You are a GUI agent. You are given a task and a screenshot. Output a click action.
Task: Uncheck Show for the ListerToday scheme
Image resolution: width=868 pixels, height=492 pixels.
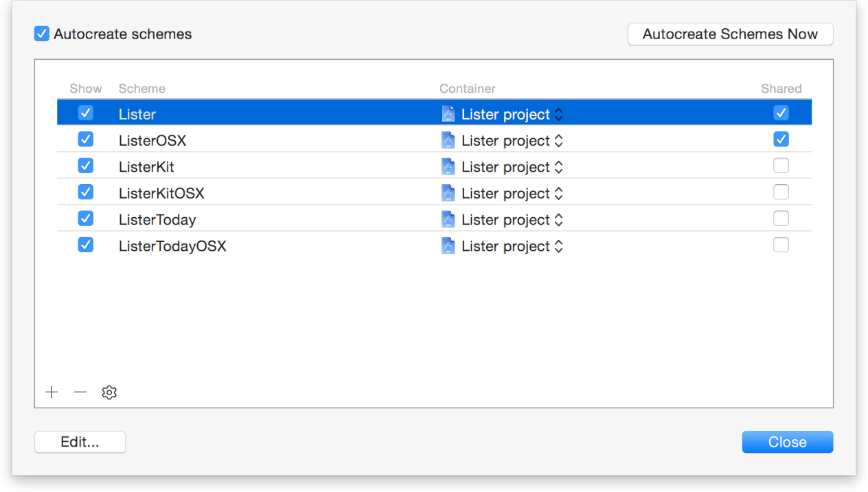pyautogui.click(x=86, y=219)
